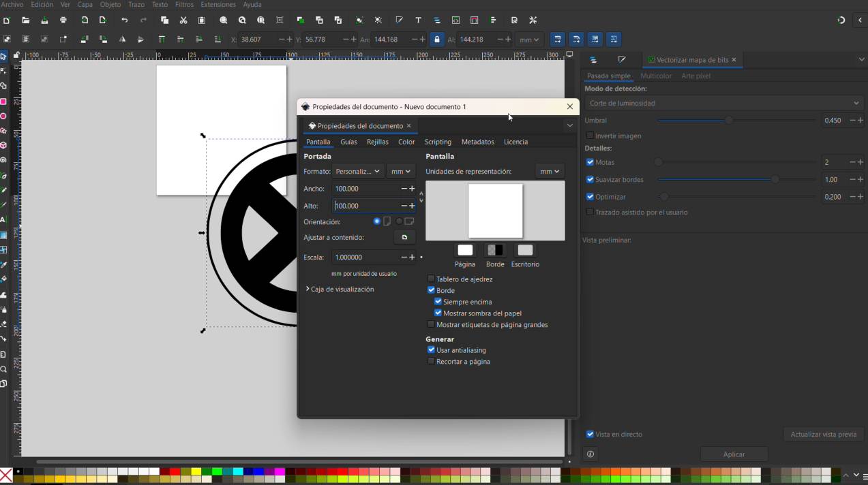
Task: Click the Escritorio color swatch
Action: click(x=525, y=250)
